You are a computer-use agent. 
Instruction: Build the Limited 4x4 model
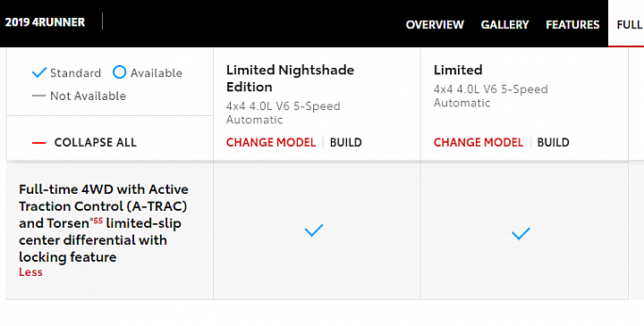[x=554, y=142]
